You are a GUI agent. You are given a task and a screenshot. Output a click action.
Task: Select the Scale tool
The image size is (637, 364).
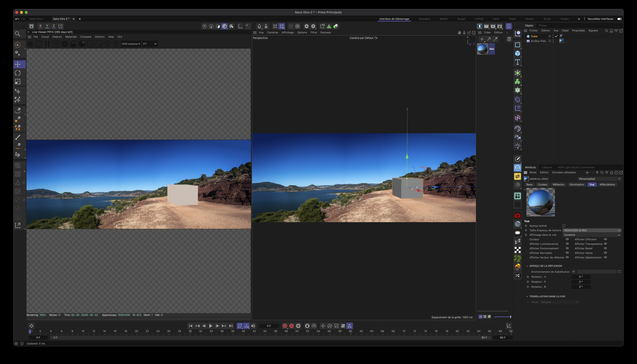[x=18, y=82]
